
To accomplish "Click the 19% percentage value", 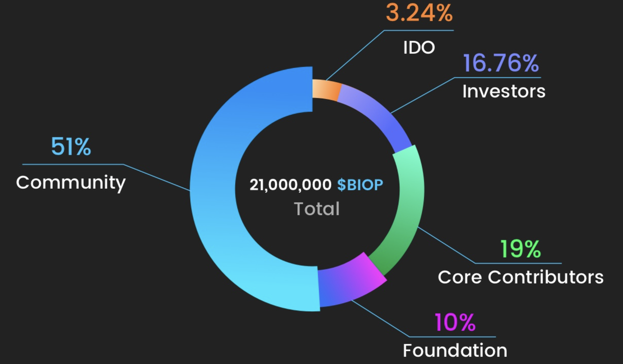I will [520, 249].
